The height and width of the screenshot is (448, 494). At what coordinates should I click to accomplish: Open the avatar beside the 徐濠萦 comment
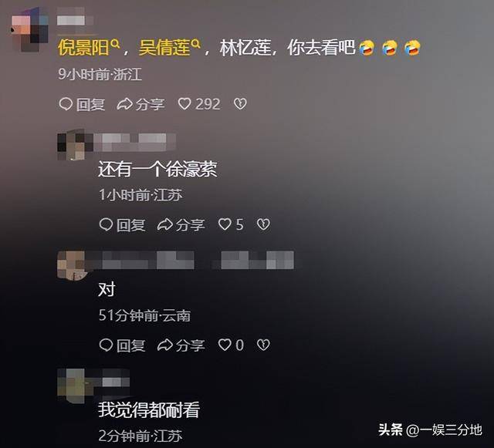pyautogui.click(x=71, y=145)
